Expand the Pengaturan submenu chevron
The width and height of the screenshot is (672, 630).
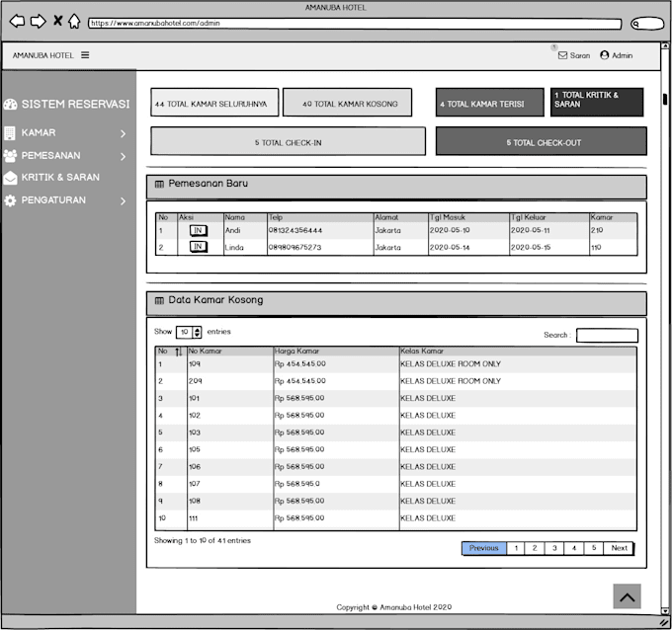[124, 200]
